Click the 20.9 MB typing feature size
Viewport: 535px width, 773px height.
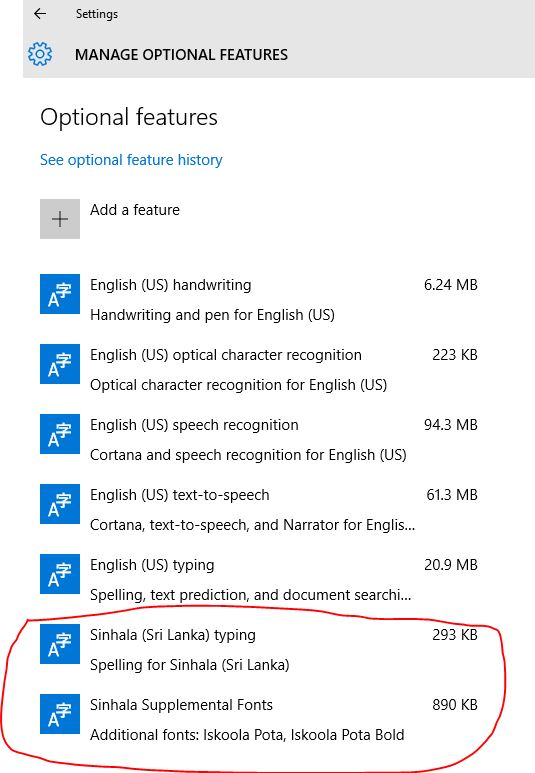point(451,565)
